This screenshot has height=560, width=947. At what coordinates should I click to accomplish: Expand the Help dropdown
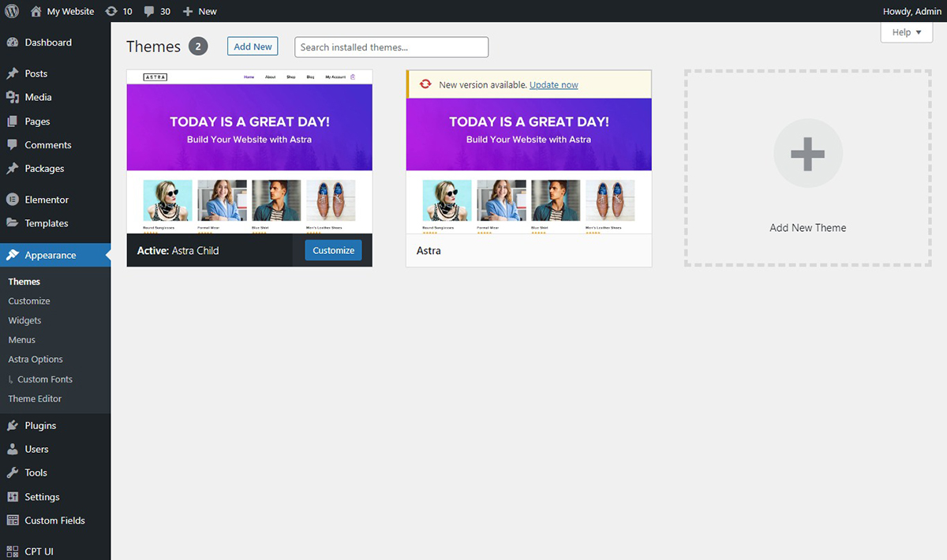(x=907, y=32)
